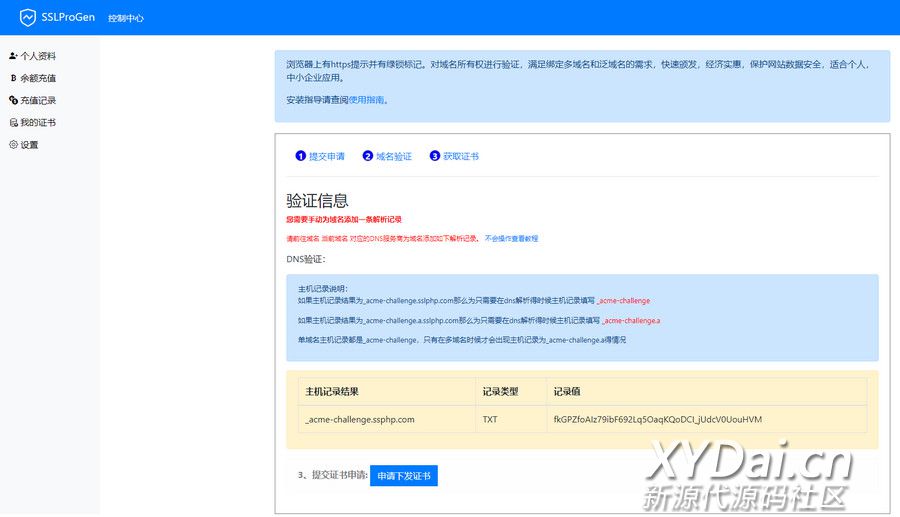Click the step 1 number circle

(300, 156)
